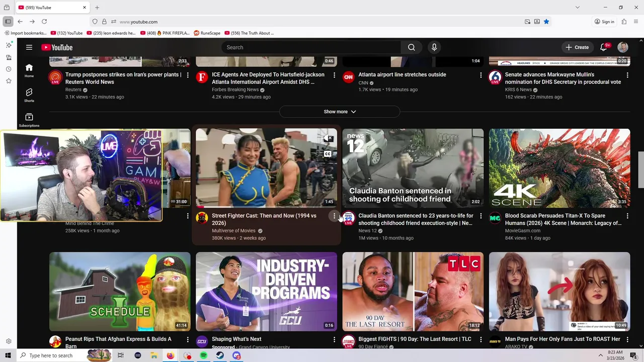Click the Create button
Image resolution: width=644 pixels, height=362 pixels.
click(x=577, y=47)
